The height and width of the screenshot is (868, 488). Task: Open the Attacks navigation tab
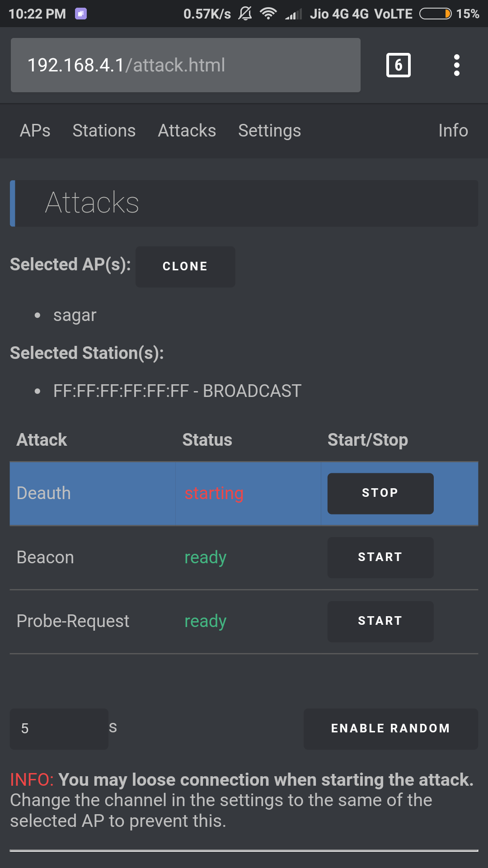click(187, 131)
